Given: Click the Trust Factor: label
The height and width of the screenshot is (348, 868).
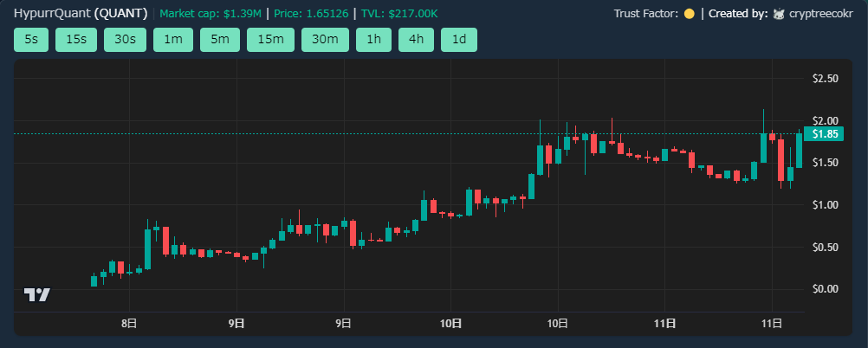Looking at the screenshot, I should (646, 14).
